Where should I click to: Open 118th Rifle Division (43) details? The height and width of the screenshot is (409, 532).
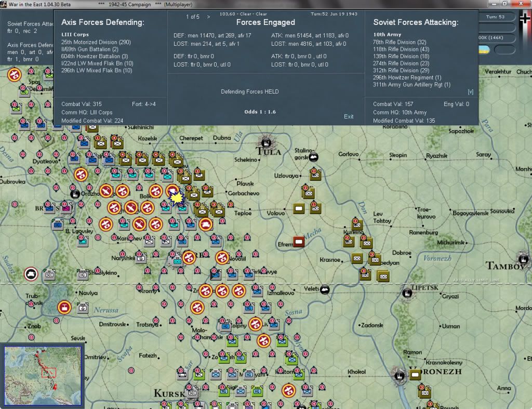click(x=401, y=49)
